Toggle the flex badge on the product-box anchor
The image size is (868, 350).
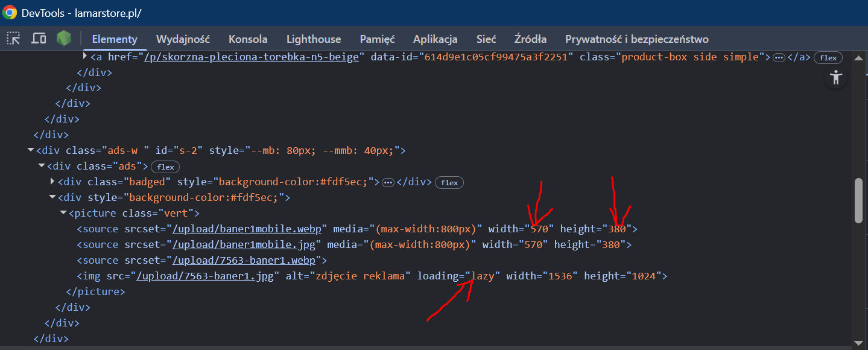[828, 57]
